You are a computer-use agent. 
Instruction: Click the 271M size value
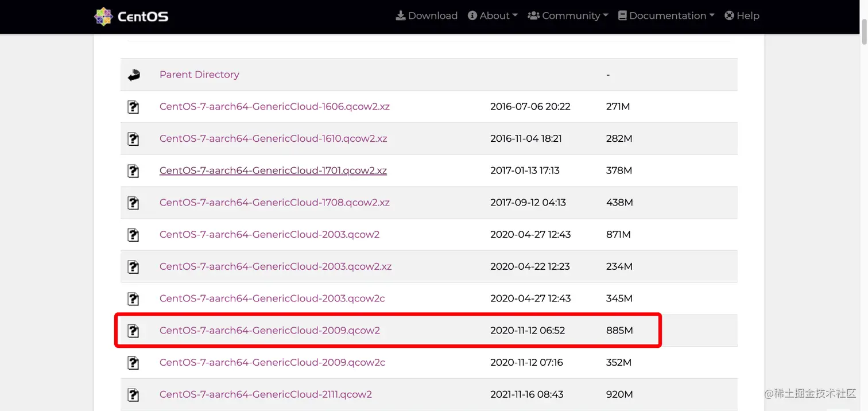(x=618, y=106)
